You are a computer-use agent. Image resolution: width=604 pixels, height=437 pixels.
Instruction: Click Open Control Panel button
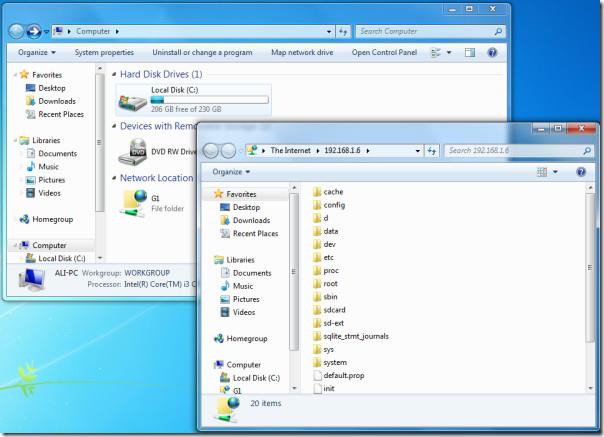[x=384, y=52]
